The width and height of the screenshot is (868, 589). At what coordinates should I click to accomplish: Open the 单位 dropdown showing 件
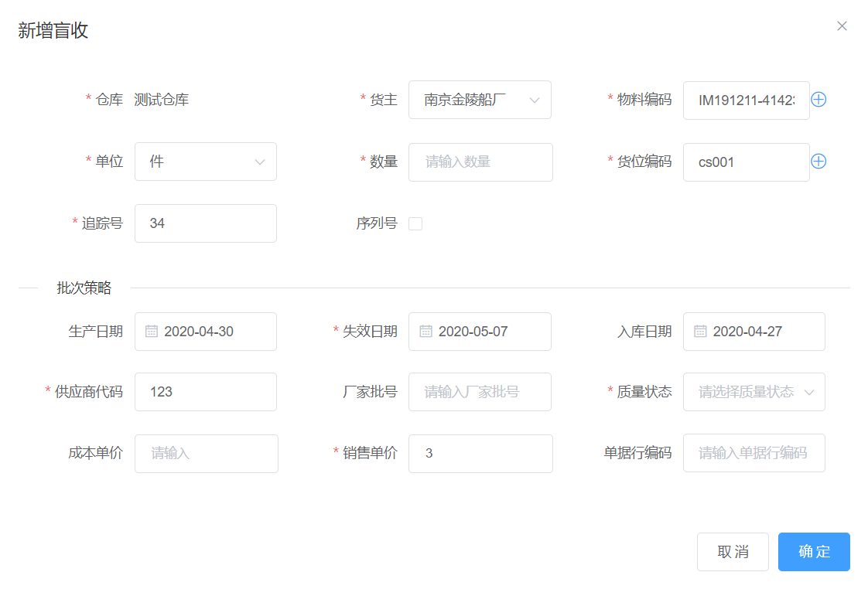click(205, 162)
